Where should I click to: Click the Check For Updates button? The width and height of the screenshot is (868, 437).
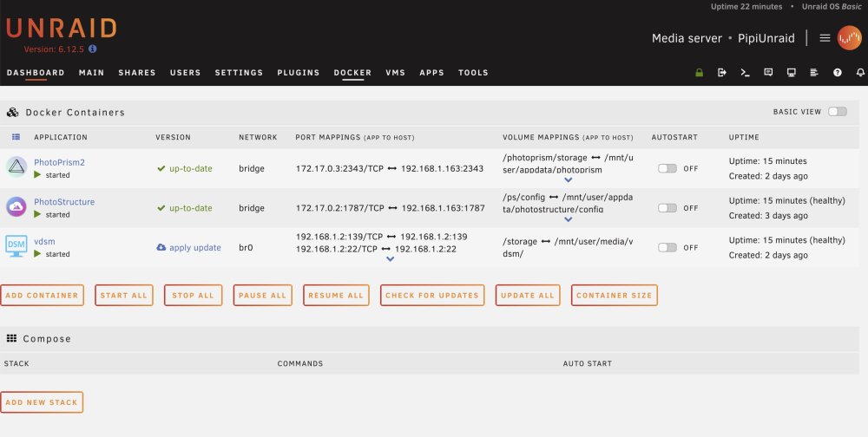432,296
